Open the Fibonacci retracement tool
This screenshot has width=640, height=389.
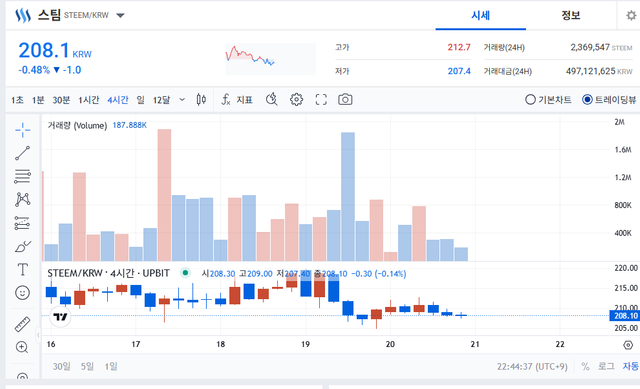pos(22,176)
